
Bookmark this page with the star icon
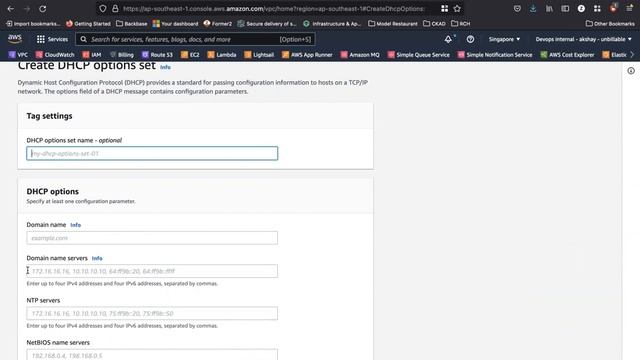457,9
